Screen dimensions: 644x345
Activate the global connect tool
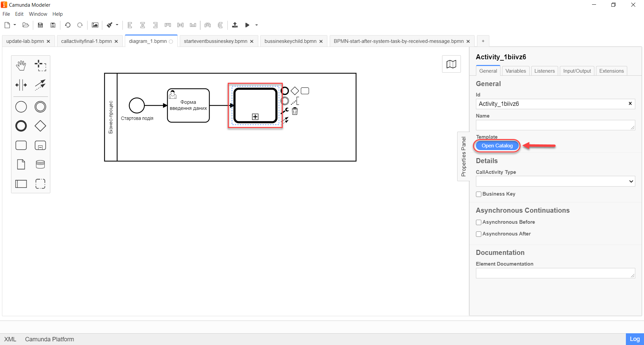point(40,85)
